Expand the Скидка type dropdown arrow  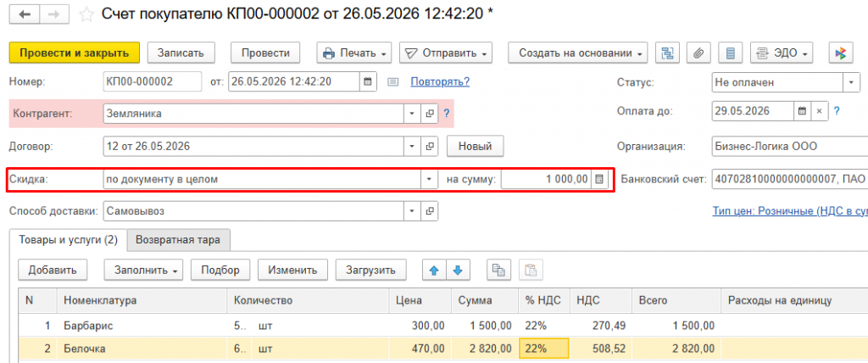click(429, 179)
